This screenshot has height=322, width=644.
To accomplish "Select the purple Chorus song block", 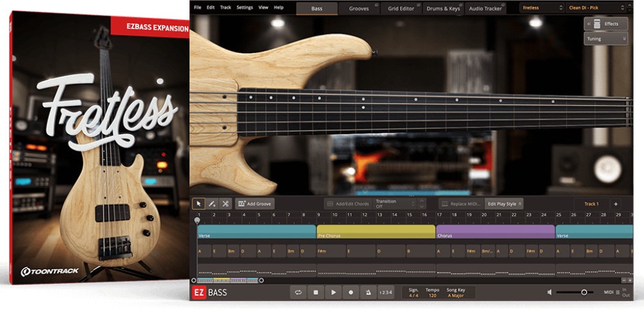I will coord(495,232).
